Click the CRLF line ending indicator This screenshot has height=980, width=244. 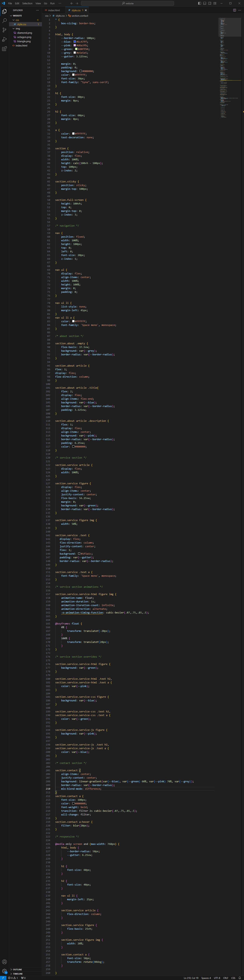click(226, 978)
